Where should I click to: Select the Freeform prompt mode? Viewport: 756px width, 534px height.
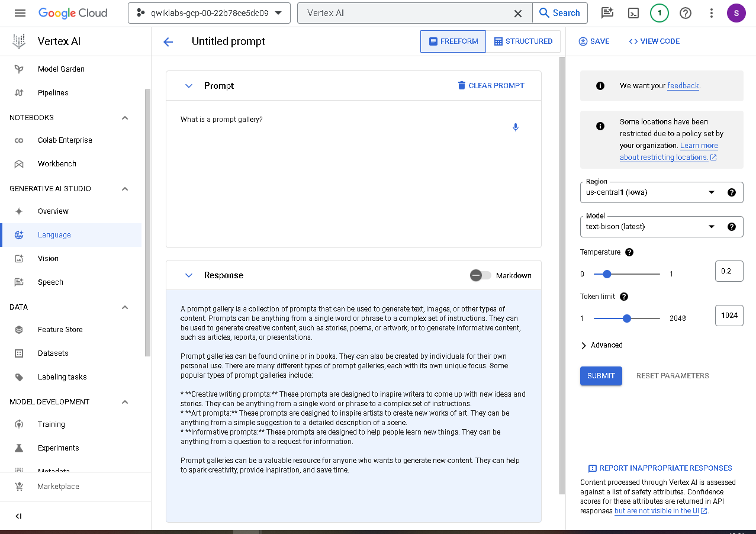pos(453,41)
